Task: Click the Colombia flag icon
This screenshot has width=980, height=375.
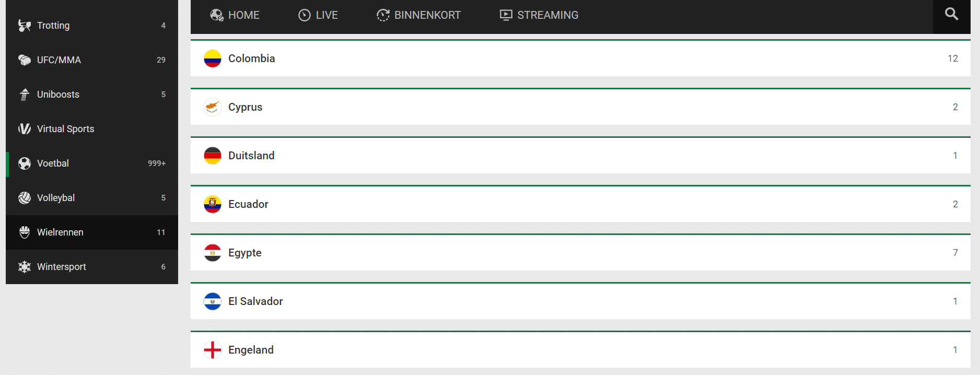Action: pyautogui.click(x=213, y=58)
